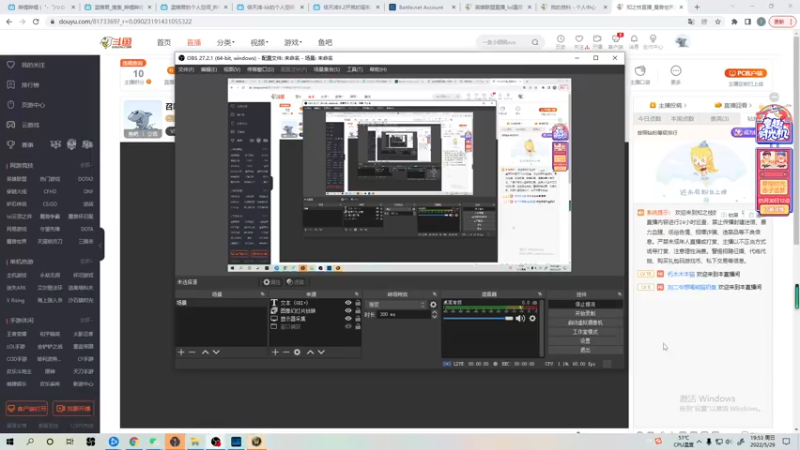Click the OBS mixer panel scrollbar

541,328
